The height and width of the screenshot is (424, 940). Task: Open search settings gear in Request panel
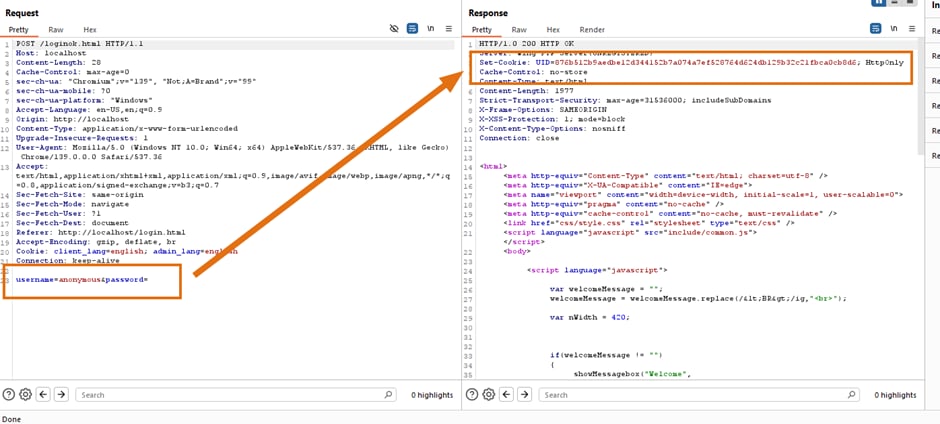(25, 395)
